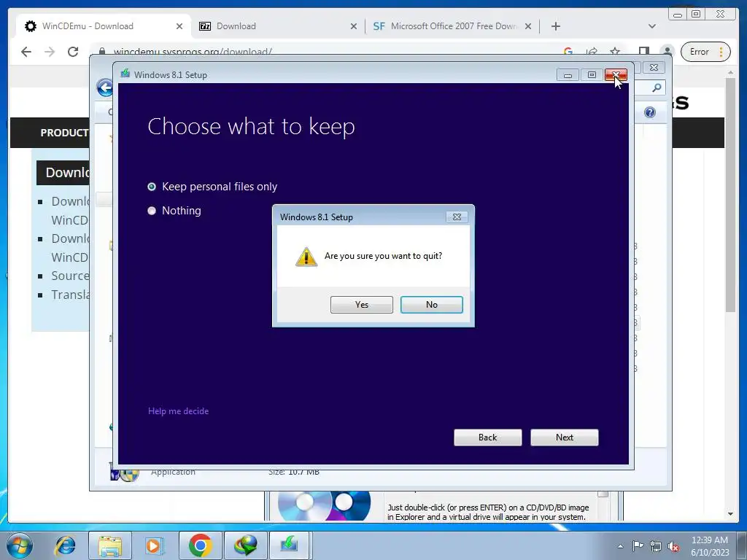Open Action Center flag tray icon
This screenshot has height=560, width=747.
pos(638,546)
